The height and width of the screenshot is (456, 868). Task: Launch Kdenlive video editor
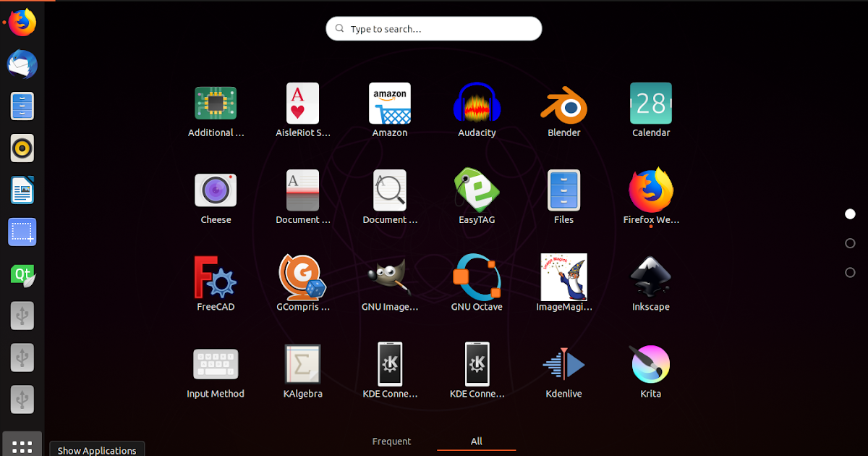tap(563, 364)
